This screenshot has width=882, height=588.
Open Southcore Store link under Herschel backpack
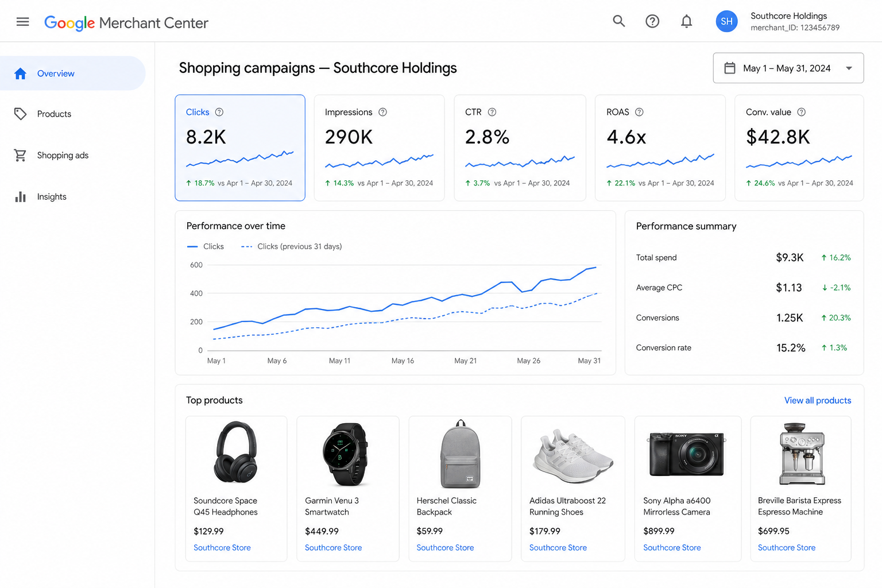point(446,548)
